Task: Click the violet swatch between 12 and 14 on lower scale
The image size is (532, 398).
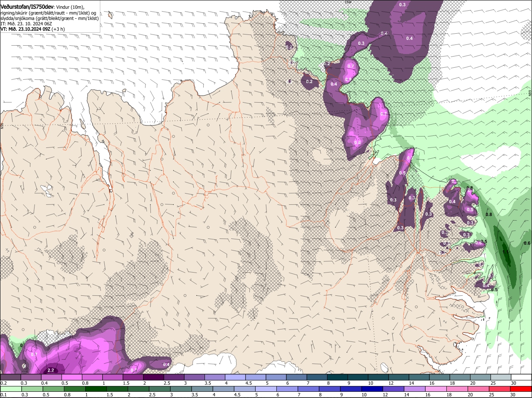Action: point(393,389)
